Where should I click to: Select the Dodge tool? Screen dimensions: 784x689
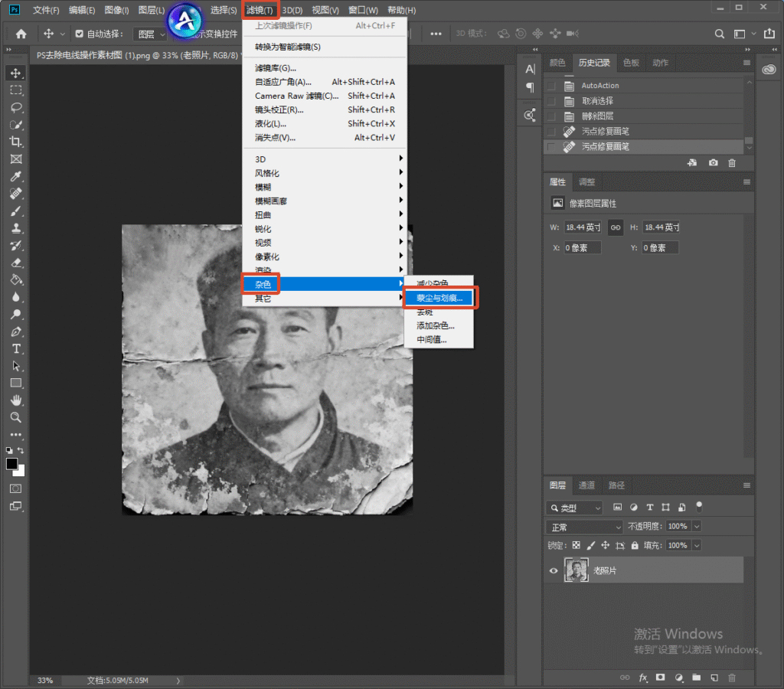click(16, 315)
